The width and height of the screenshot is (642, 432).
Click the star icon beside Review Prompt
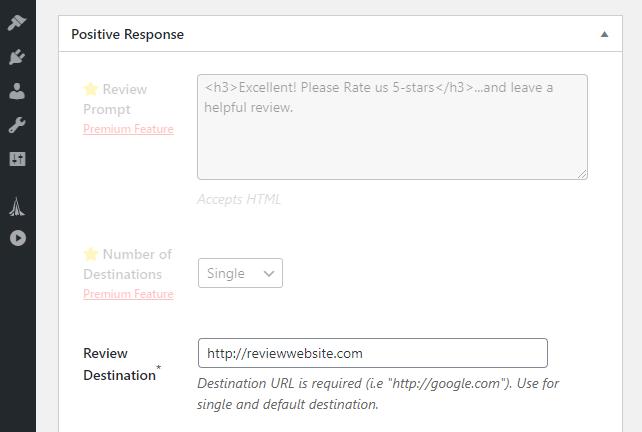tap(90, 88)
